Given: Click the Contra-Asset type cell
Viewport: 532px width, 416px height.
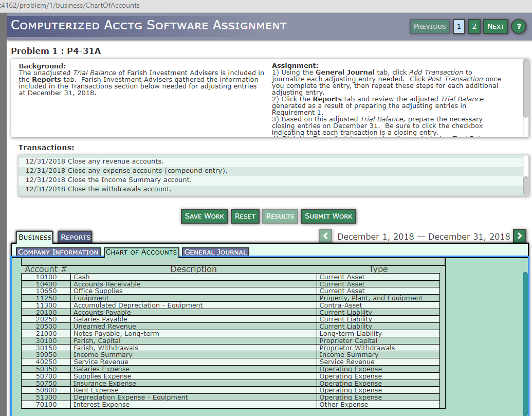Looking at the screenshot, I should [x=378, y=305].
